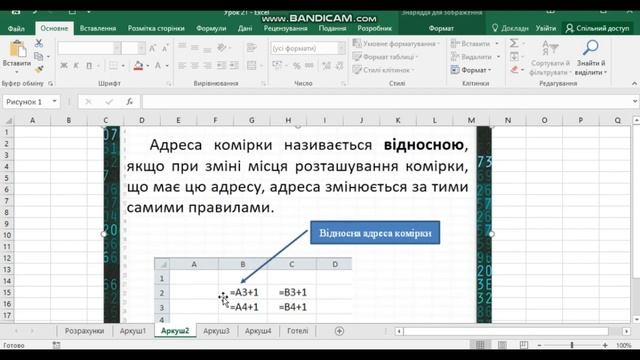Switch to Page Layout (Розмітка сторінки) tab
The width and height of the screenshot is (640, 360).
(x=156, y=28)
